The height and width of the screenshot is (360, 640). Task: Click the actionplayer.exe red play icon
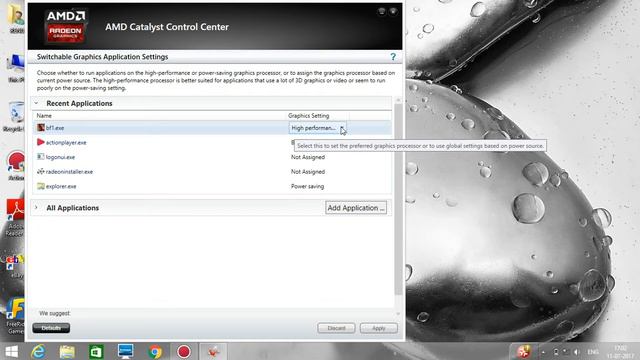coord(41,142)
